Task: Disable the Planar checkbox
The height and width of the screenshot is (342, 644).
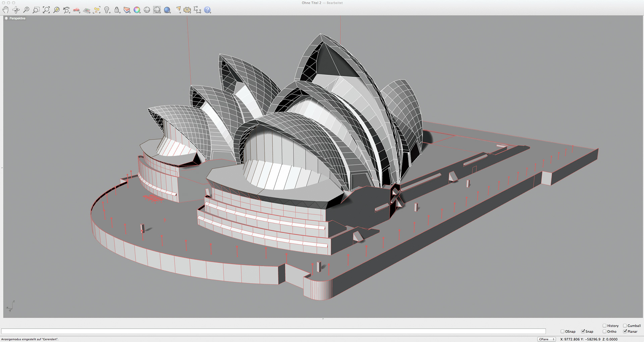Action: [625, 331]
